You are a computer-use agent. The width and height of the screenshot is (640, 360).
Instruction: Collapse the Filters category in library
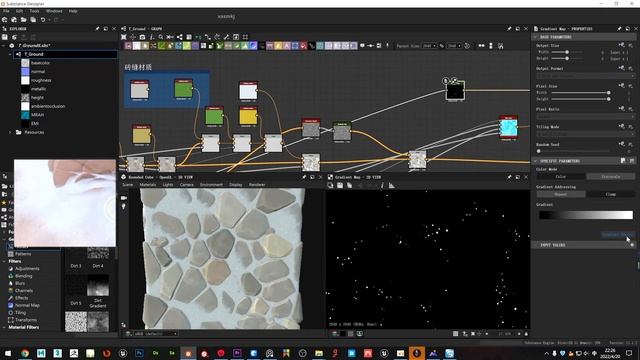[4, 261]
